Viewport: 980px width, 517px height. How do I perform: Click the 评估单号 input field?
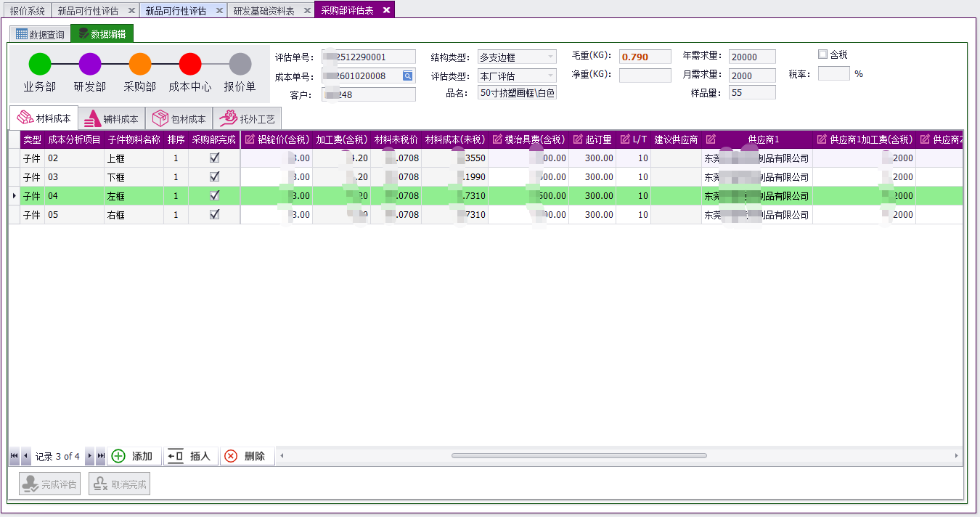pyautogui.click(x=369, y=57)
